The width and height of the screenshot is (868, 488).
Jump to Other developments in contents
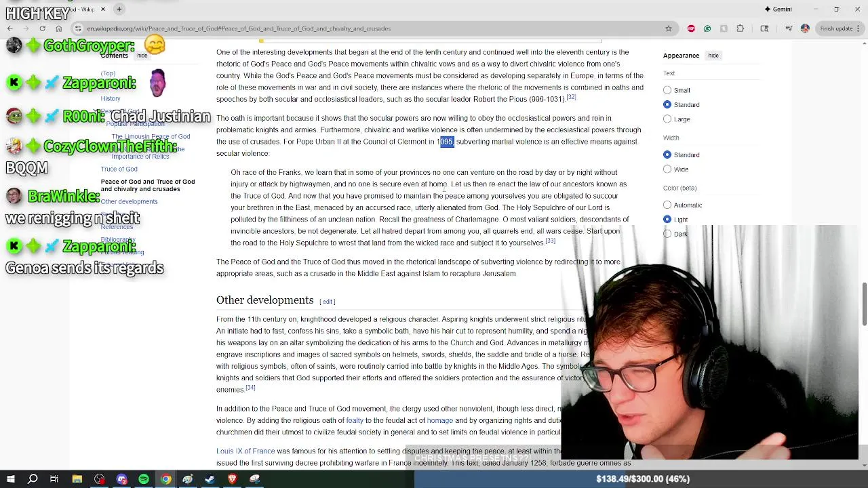click(129, 201)
